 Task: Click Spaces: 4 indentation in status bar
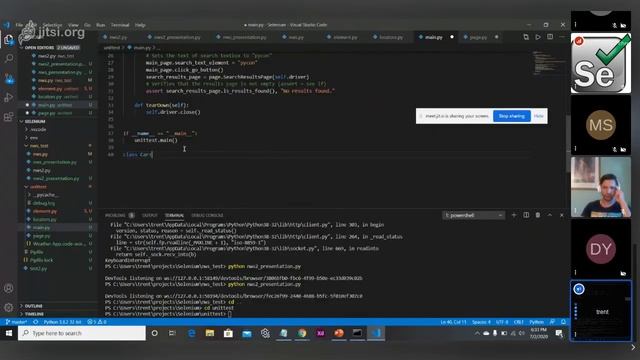point(481,322)
